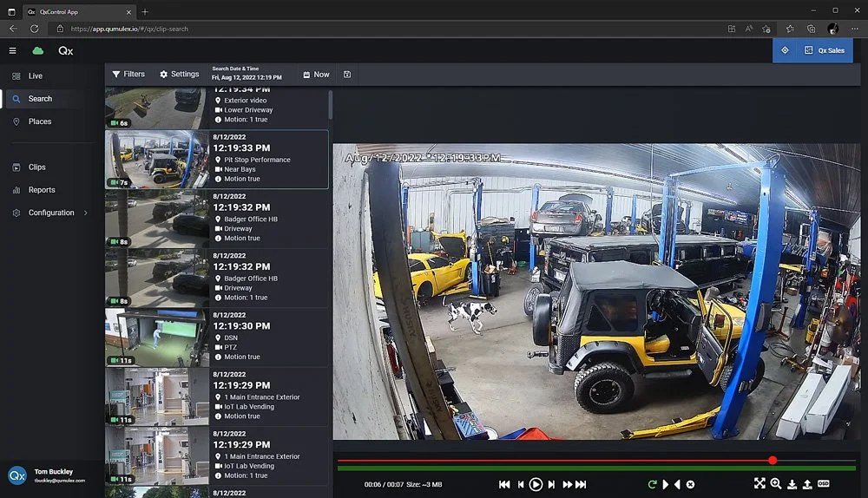Image resolution: width=868 pixels, height=498 pixels.
Task: Click the save search icon next to Now
Action: tap(347, 74)
